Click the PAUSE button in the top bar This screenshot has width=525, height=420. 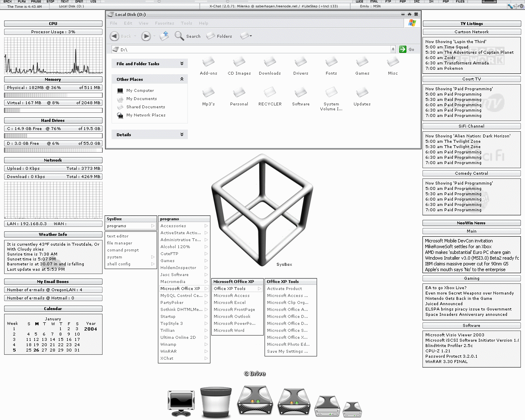point(36,2)
